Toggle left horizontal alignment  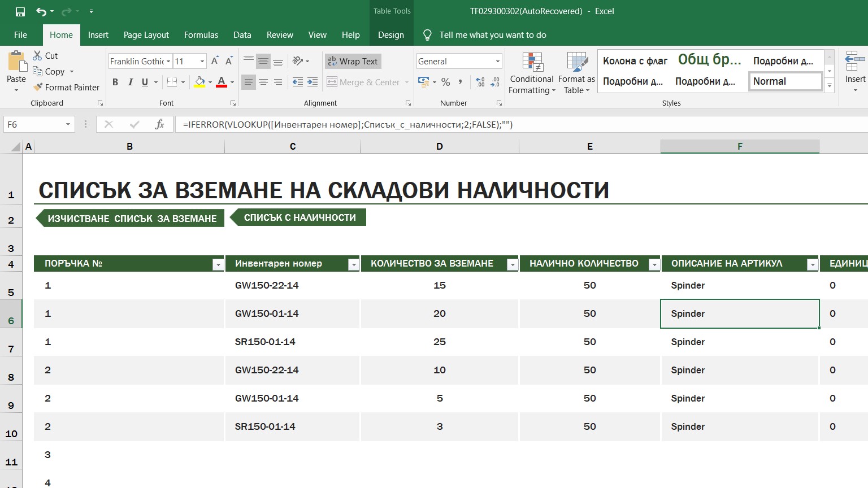[249, 82]
